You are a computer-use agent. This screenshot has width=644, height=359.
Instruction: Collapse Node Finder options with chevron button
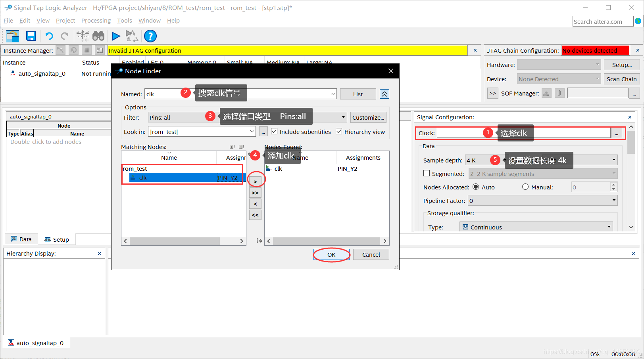(384, 94)
